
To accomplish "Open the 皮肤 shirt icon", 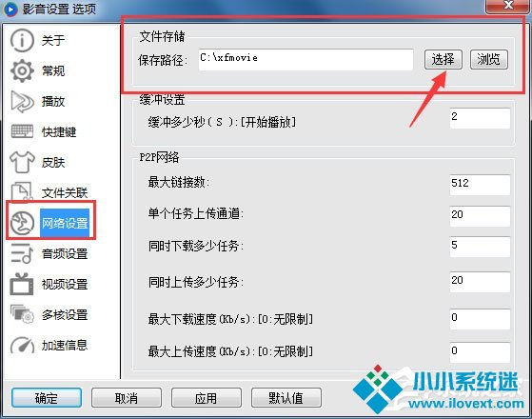I will pyautogui.click(x=22, y=162).
